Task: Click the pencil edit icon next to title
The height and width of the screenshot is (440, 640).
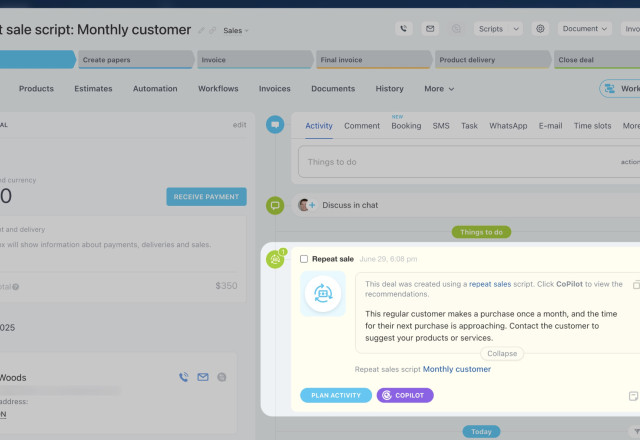Action: pos(201,31)
